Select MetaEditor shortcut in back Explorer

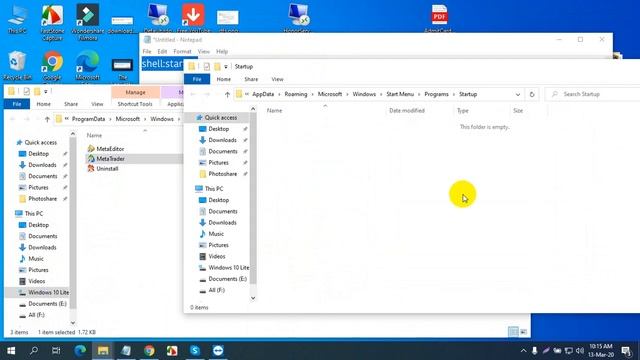pos(110,149)
